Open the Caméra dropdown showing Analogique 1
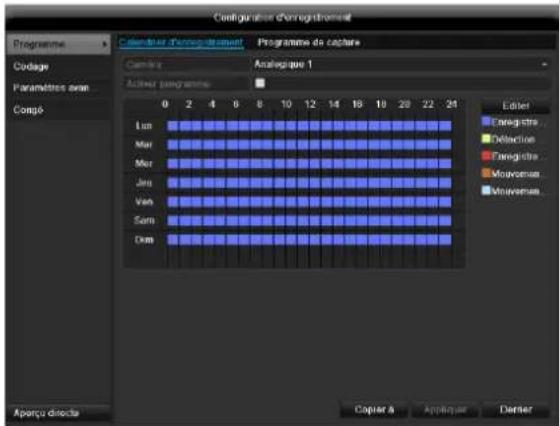This screenshot has width=559, height=426. click(400, 65)
